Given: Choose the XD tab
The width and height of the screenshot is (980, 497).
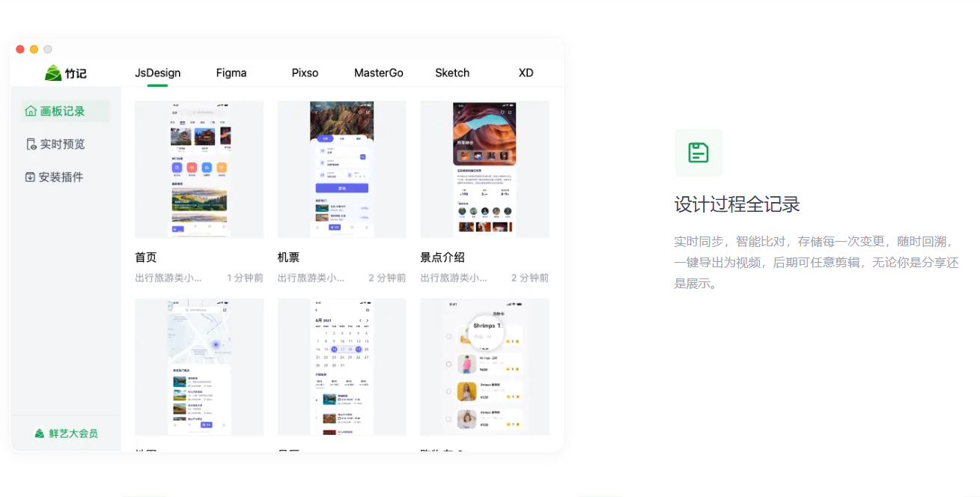Looking at the screenshot, I should pos(526,73).
